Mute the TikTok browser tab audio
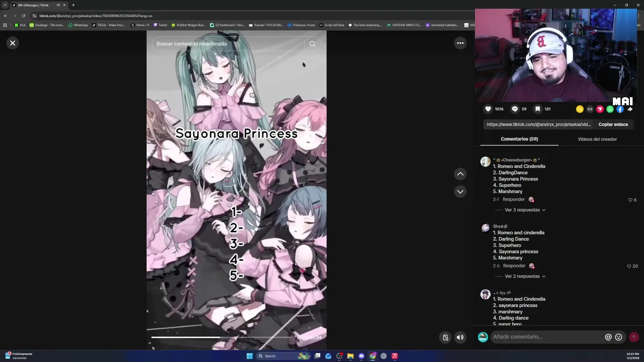 pos(58,5)
